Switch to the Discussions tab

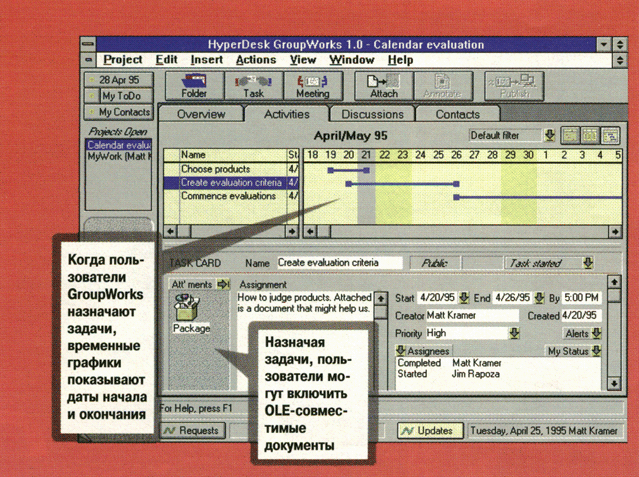366,114
